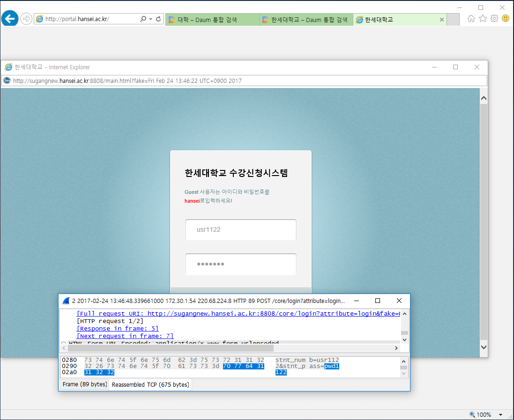This screenshot has height=420, width=514.
Task: Click the smiley feedback icon
Action: tap(506, 19)
